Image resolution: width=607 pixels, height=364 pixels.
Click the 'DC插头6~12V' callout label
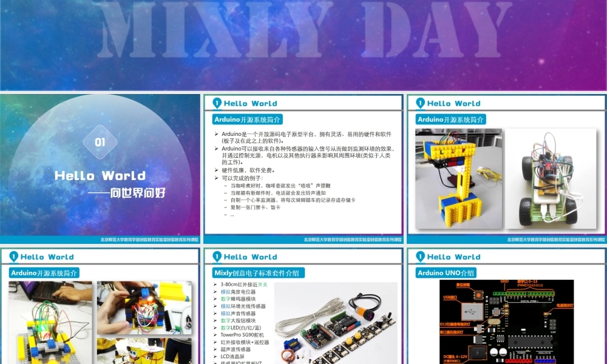tap(455, 356)
